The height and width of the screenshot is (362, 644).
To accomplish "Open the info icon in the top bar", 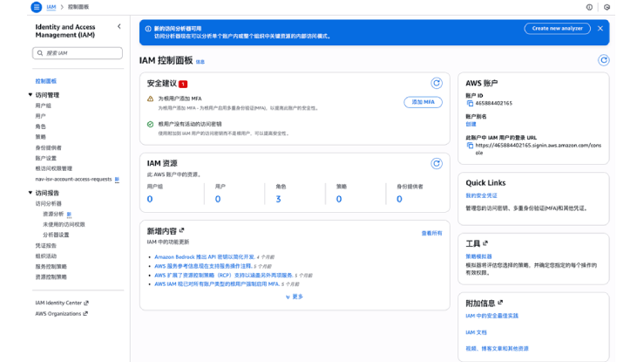I will point(589,7).
